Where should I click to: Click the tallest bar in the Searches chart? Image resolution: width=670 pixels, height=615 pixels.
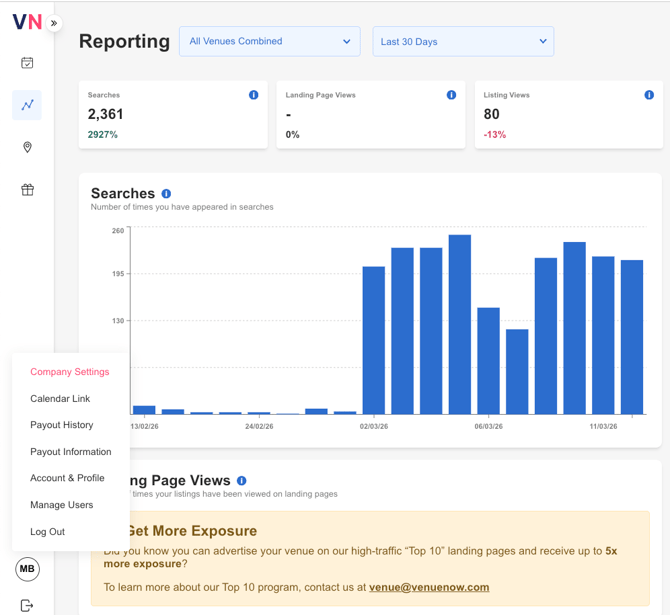460,325
